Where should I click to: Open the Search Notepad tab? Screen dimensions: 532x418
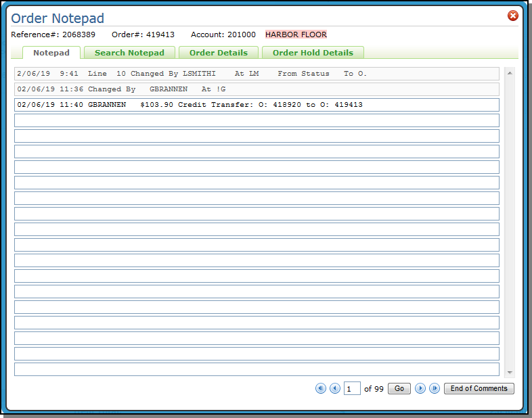click(129, 53)
